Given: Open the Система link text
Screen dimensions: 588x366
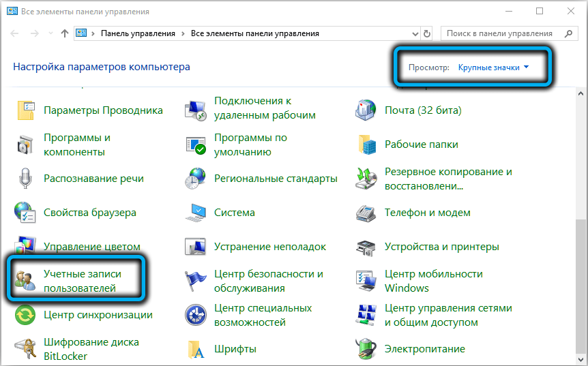Looking at the screenshot, I should pos(235,213).
